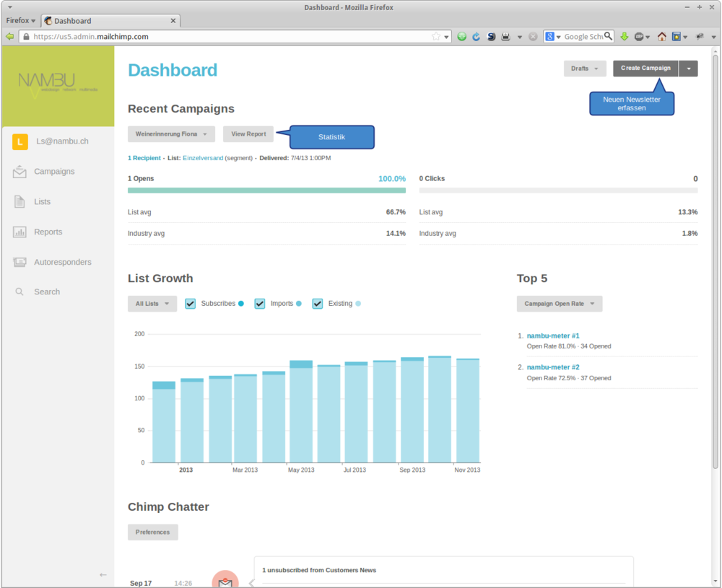Click the Opens progress bar
The image size is (722, 588).
pos(266,190)
